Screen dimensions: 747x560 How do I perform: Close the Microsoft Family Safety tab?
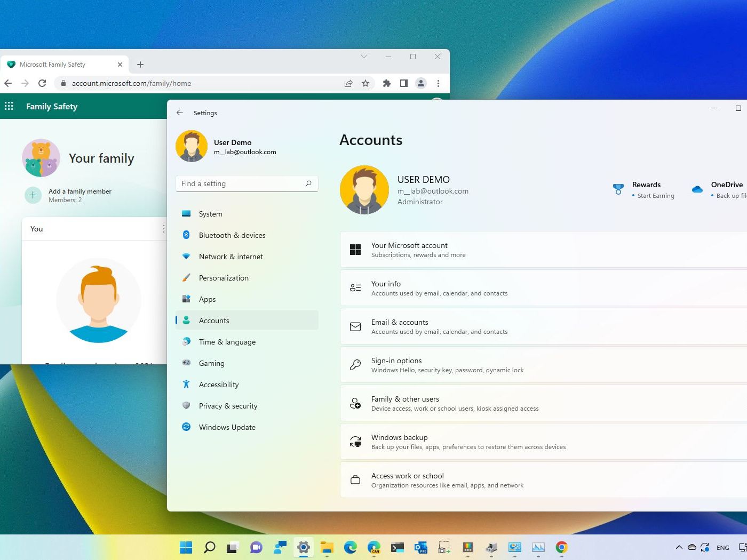(x=120, y=65)
